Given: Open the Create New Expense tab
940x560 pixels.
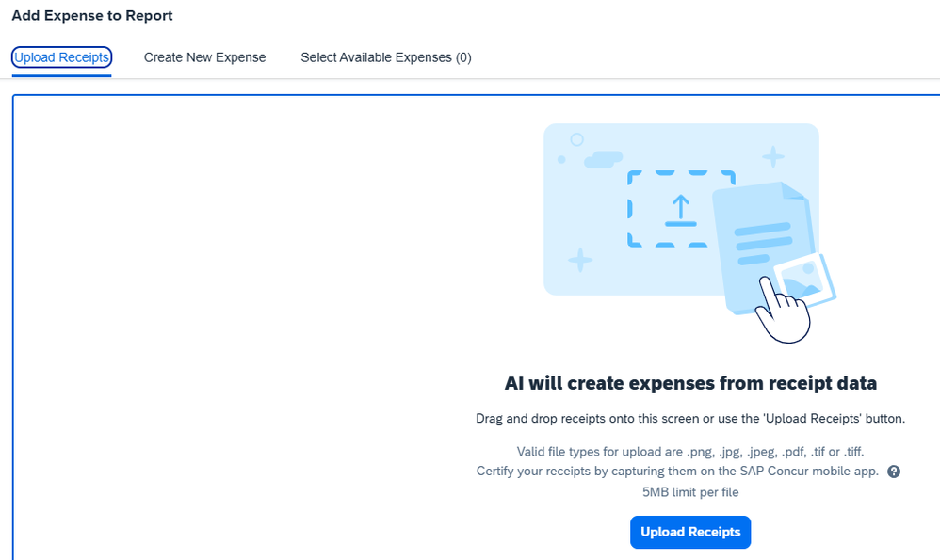Looking at the screenshot, I should pyautogui.click(x=204, y=57).
